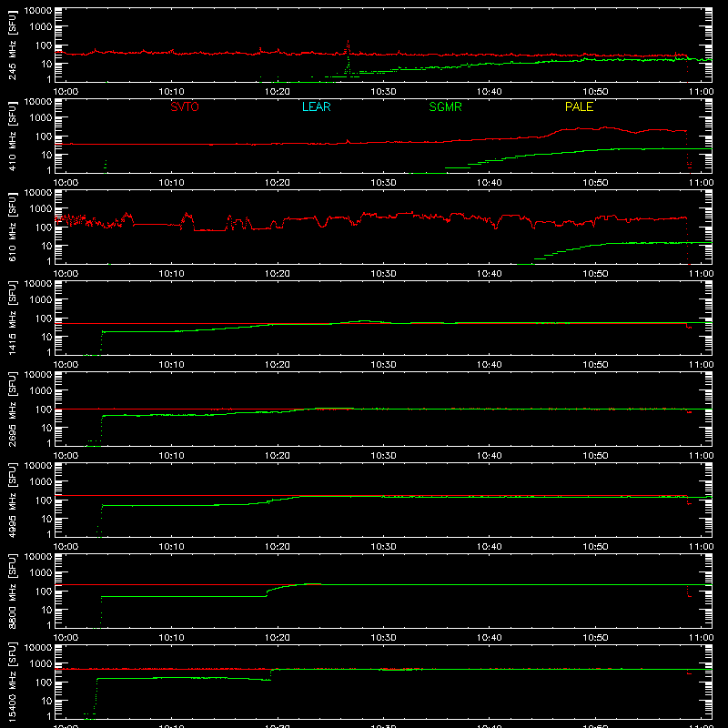The image size is (728, 728).
Task: Click the green SGMR station label
Action: click(x=445, y=106)
